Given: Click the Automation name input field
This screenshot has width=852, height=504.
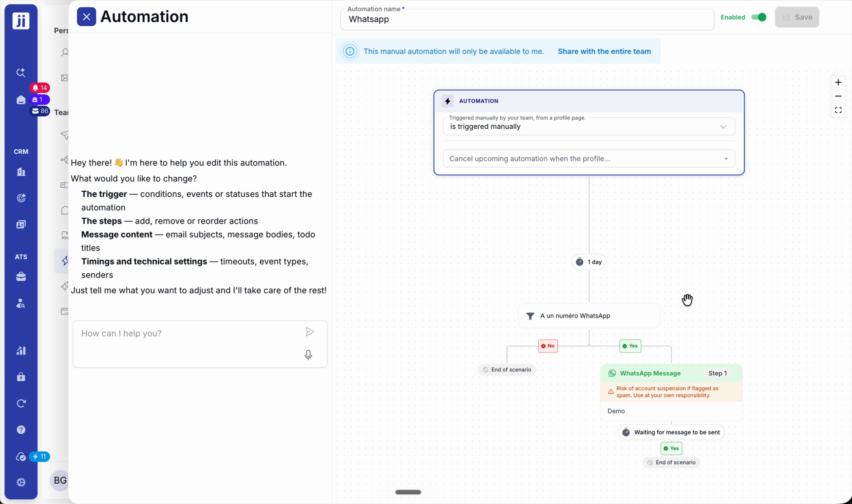Looking at the screenshot, I should click(x=527, y=19).
